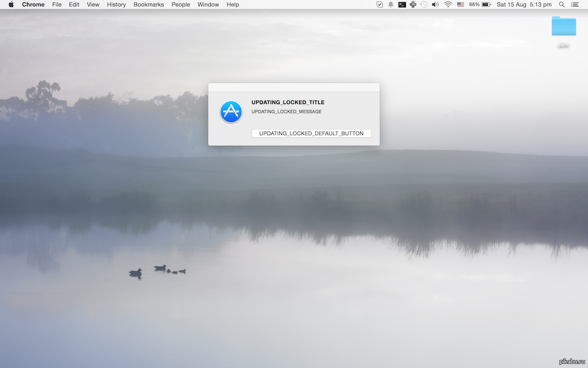Click the date and time display
Image resolution: width=588 pixels, height=368 pixels.
524,5
